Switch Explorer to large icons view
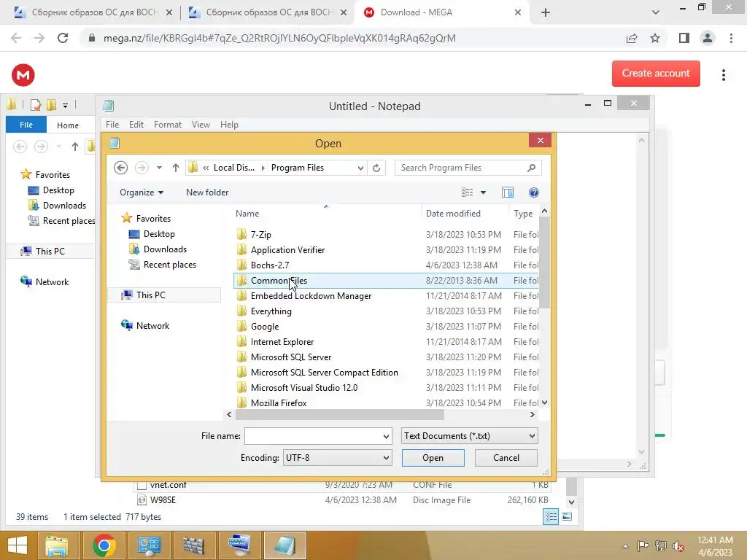 (x=567, y=517)
